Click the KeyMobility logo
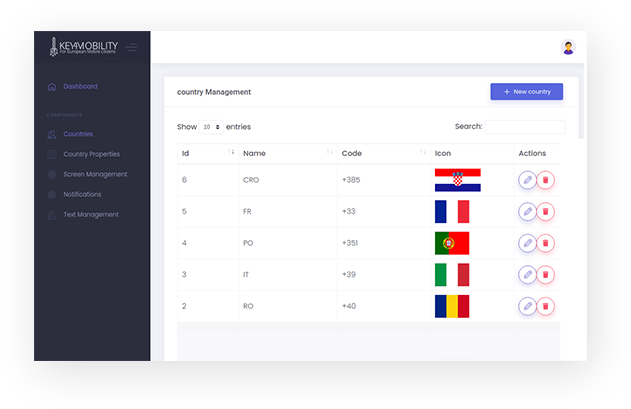631x409 pixels. coord(84,47)
